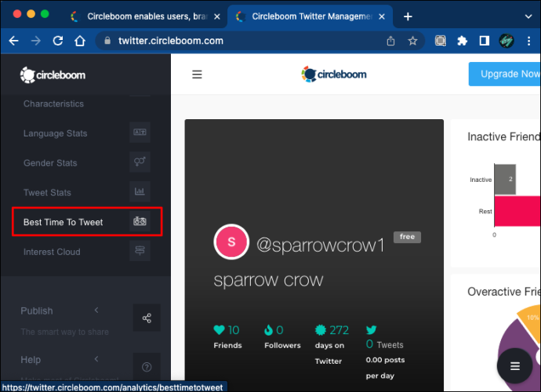Open Best Time To Tweet
The width and height of the screenshot is (541, 392).
click(x=87, y=222)
